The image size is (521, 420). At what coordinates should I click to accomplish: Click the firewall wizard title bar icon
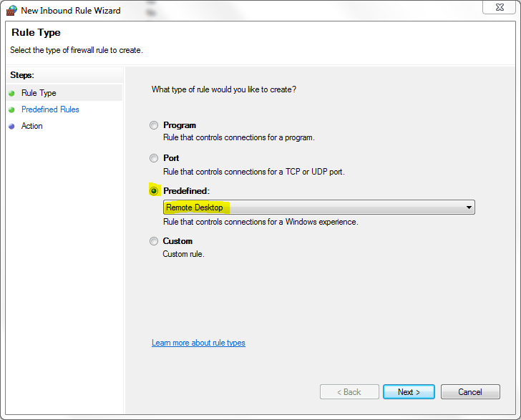11,11
